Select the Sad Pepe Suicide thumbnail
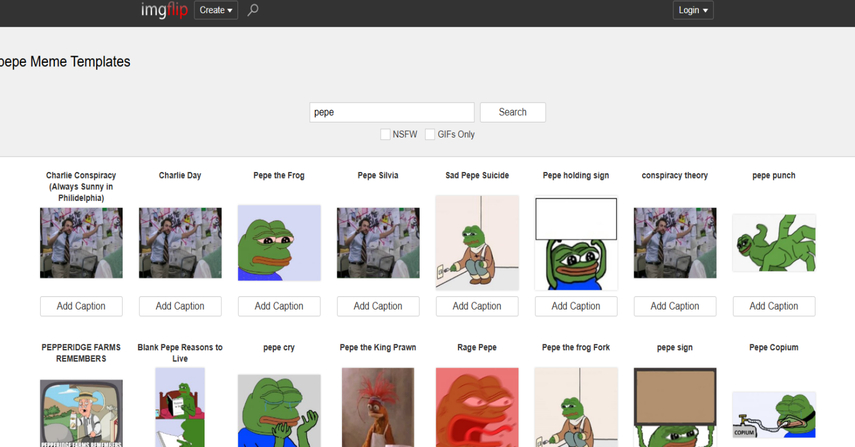The height and width of the screenshot is (447, 855). pos(477,243)
